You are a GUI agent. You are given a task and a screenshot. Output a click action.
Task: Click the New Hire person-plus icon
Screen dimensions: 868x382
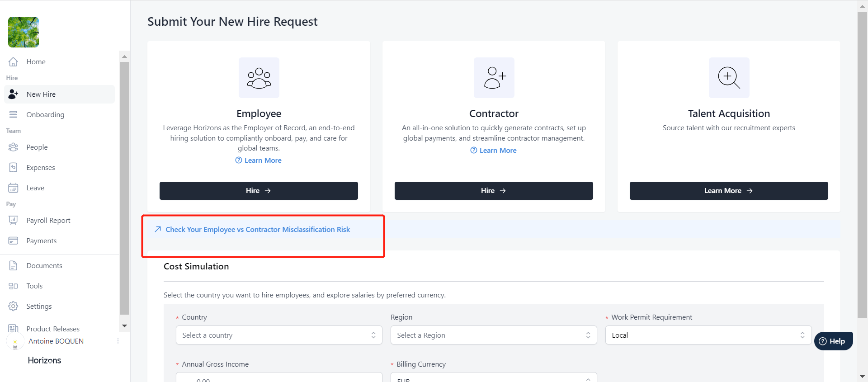point(14,94)
